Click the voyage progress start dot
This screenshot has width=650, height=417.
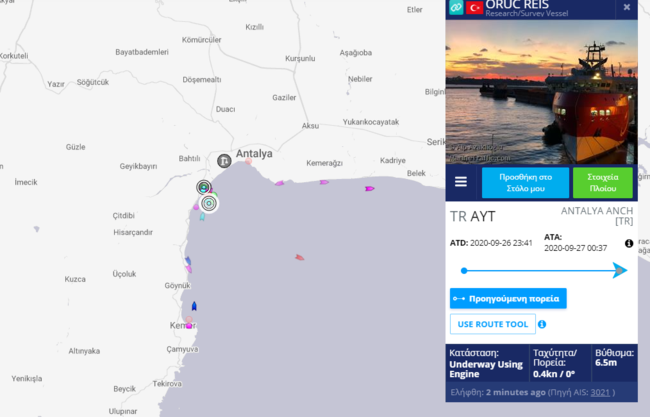click(464, 271)
